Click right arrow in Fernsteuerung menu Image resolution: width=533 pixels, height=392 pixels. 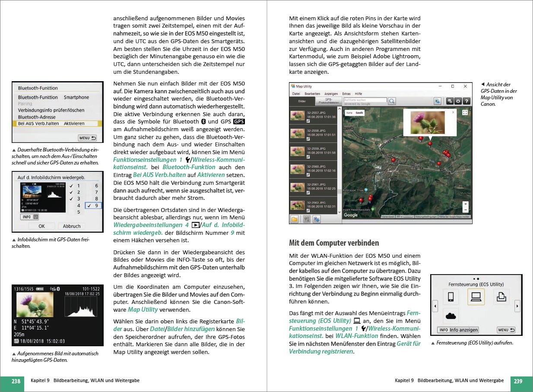point(517,306)
